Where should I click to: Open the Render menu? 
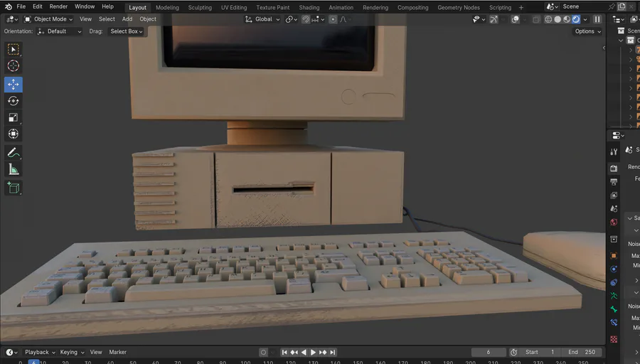[x=58, y=6]
